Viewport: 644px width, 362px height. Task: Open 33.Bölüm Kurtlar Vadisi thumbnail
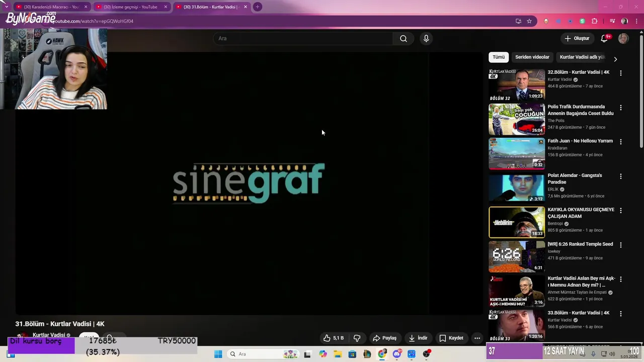click(517, 325)
